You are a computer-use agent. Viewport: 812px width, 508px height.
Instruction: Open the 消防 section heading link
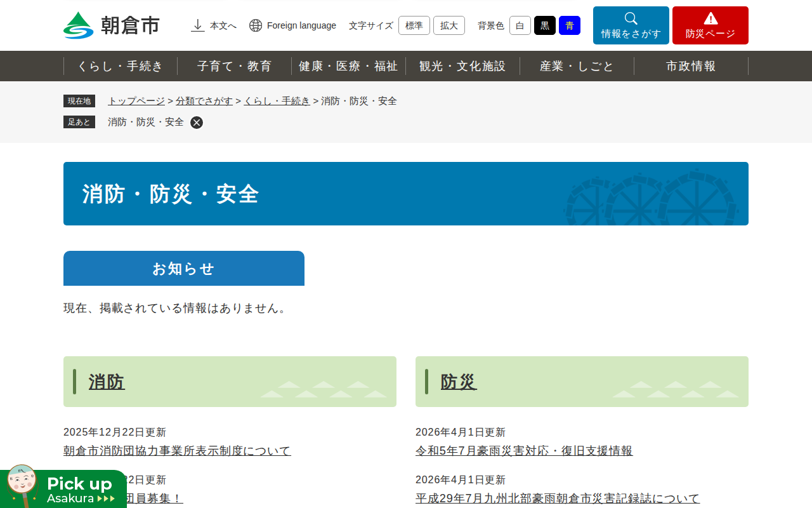(107, 382)
